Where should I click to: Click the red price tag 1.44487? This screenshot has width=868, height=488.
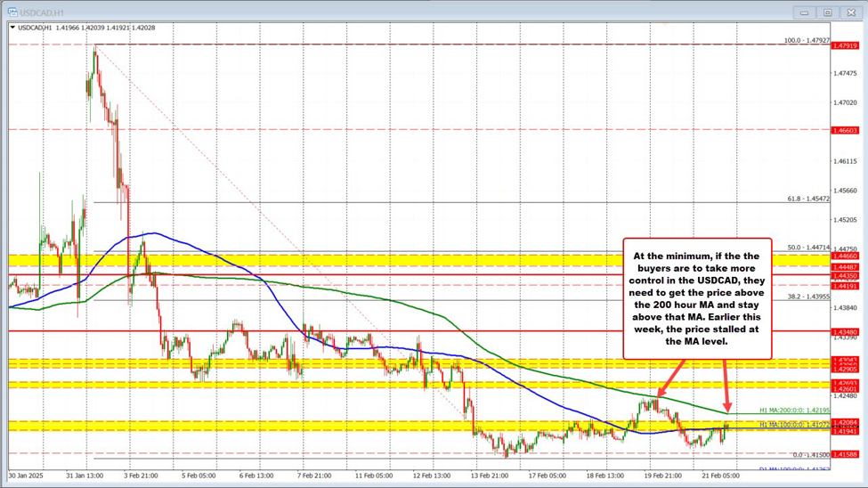tap(846, 267)
